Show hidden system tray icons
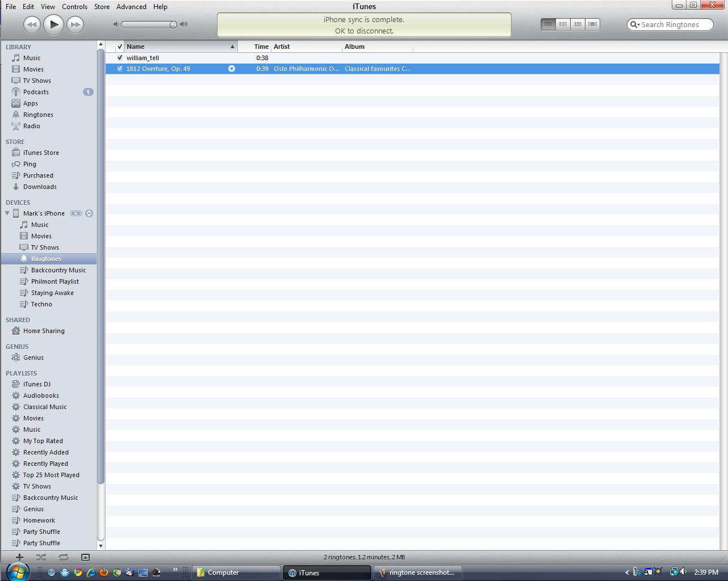 [x=627, y=572]
